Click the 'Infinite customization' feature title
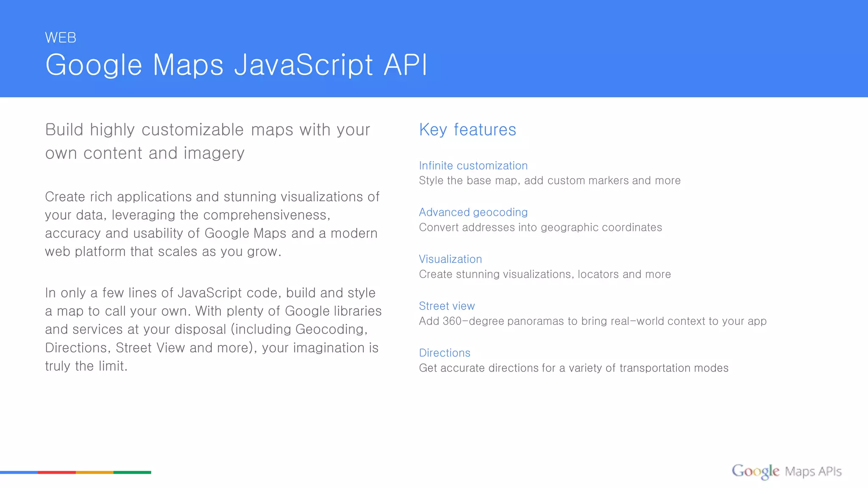Viewport: 868px width, 488px height. click(x=473, y=166)
